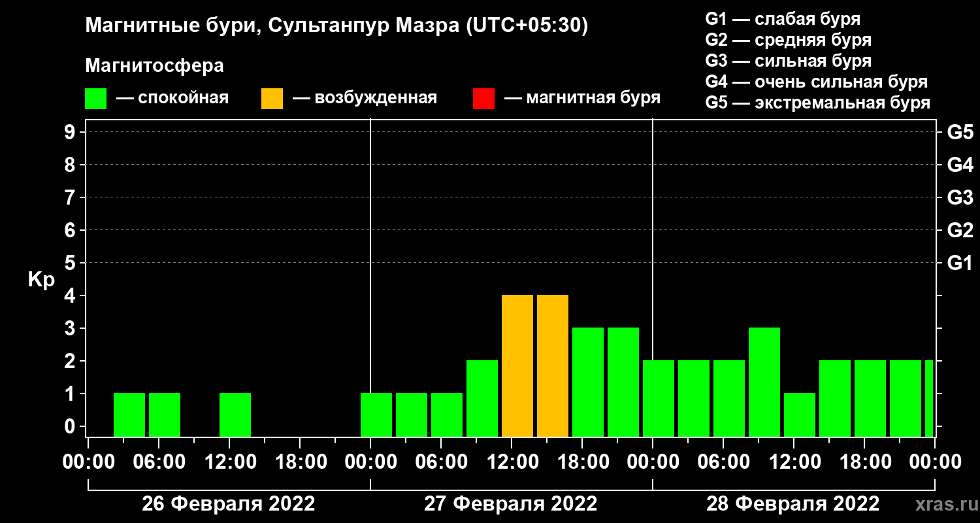Click the first orange bar starting at 12:00
Image resolution: width=980 pixels, height=523 pixels.
[x=517, y=365]
